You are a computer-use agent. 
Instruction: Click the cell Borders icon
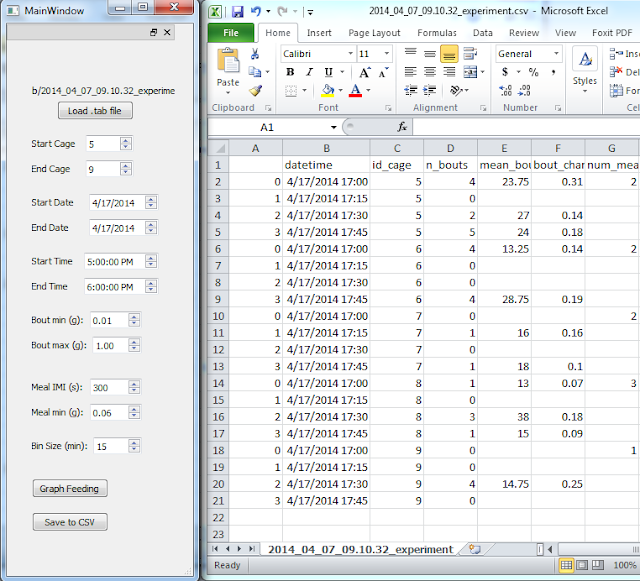pos(291,91)
